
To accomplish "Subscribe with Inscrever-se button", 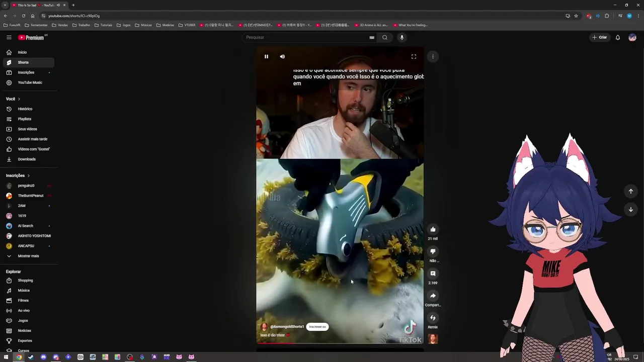I will click(x=317, y=327).
